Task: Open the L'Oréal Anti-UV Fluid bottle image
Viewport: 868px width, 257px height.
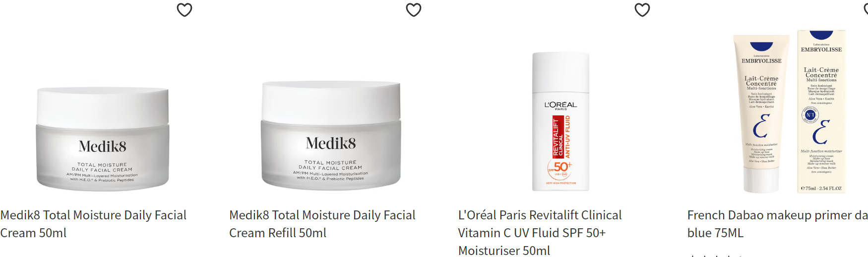Action: coord(560,122)
